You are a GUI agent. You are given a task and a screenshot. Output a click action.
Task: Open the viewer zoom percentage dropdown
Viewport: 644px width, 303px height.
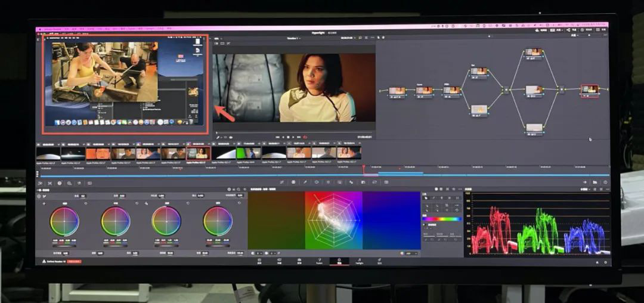[218, 39]
